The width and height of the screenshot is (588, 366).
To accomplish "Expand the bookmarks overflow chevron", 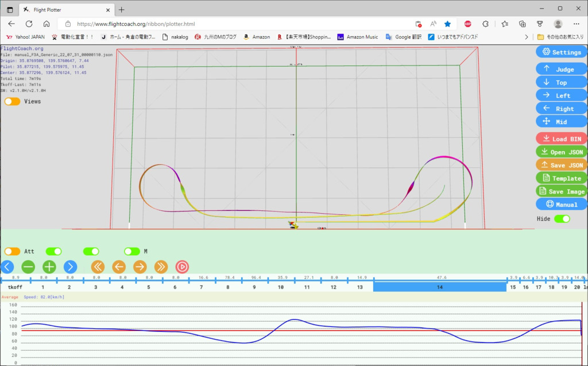I will [526, 37].
